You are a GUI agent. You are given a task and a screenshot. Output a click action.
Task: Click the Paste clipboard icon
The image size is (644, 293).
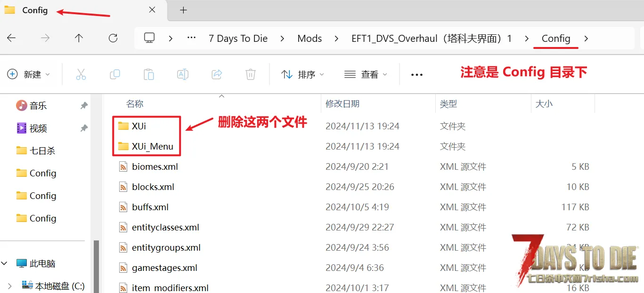point(148,74)
